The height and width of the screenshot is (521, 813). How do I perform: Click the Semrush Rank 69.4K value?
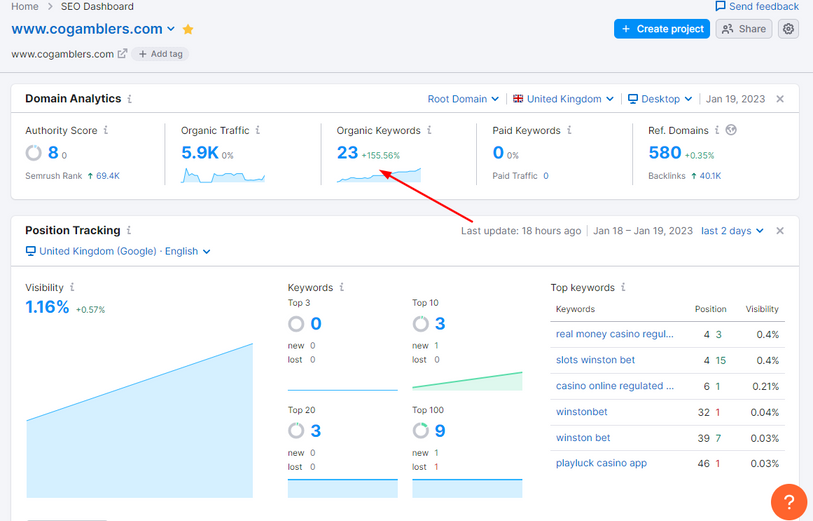(107, 176)
